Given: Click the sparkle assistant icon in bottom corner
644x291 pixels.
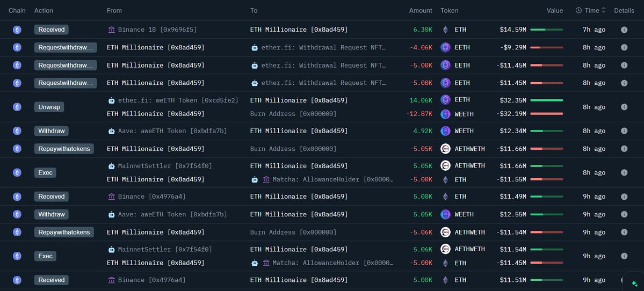Looking at the screenshot, I should click(x=634, y=283).
